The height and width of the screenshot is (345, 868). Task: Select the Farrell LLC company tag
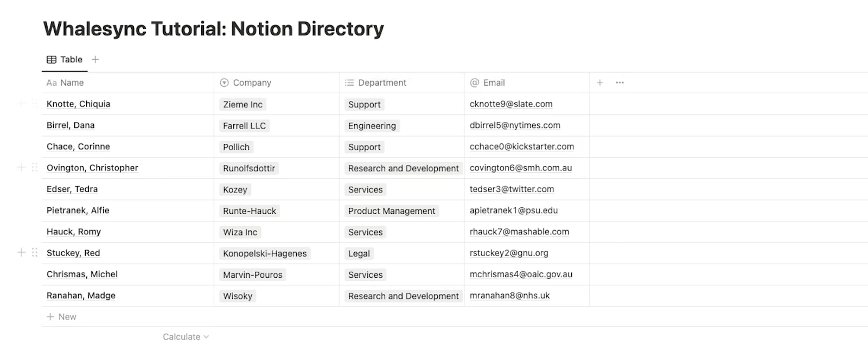pyautogui.click(x=244, y=126)
